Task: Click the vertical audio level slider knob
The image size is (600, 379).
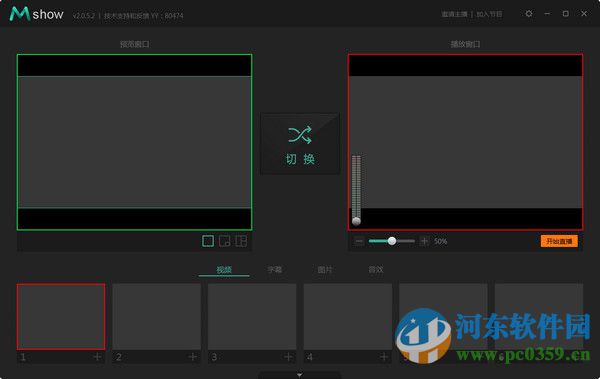Action: (x=356, y=221)
